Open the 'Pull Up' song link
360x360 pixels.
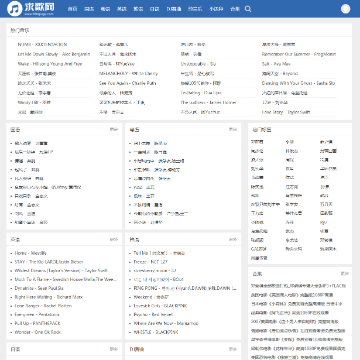click(x=37, y=323)
